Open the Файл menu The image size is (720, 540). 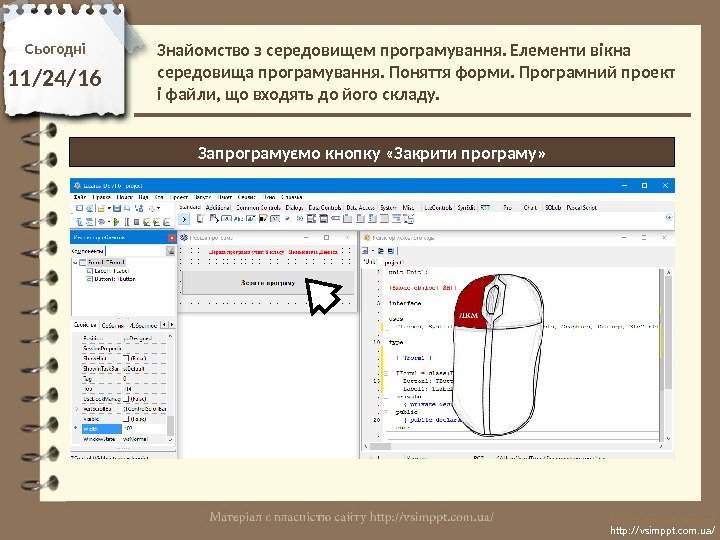coord(80,197)
